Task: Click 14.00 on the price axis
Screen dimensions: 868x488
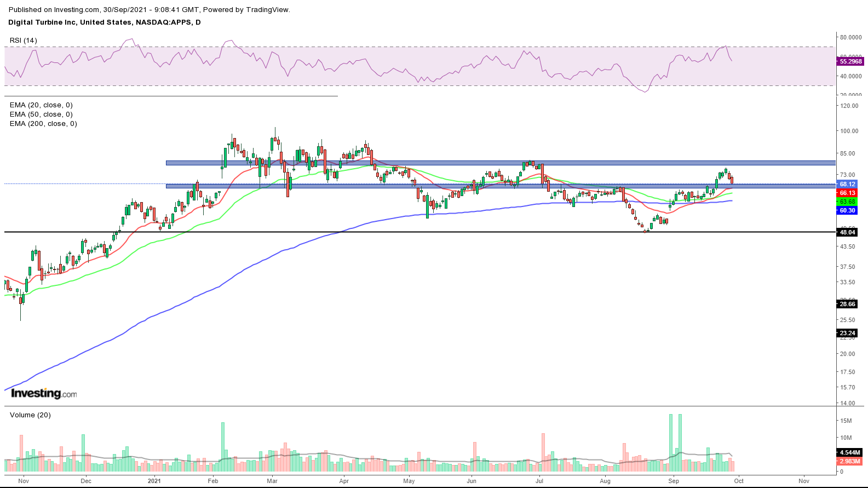Action: 847,403
